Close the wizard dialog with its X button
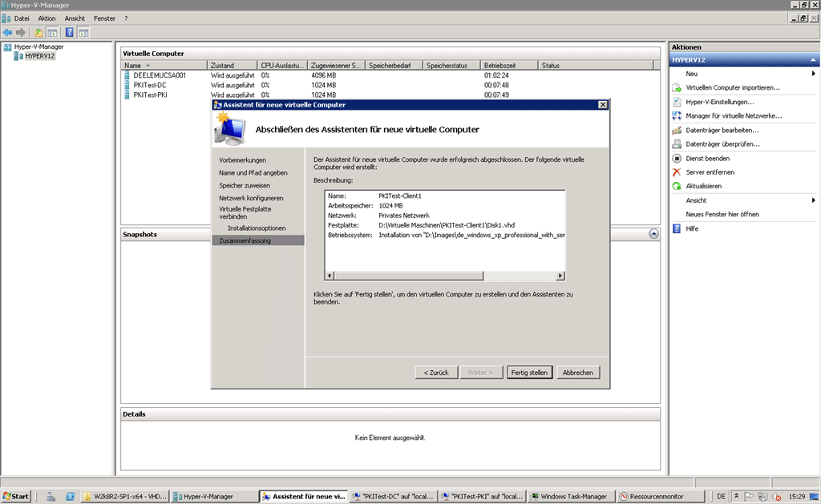 (603, 105)
